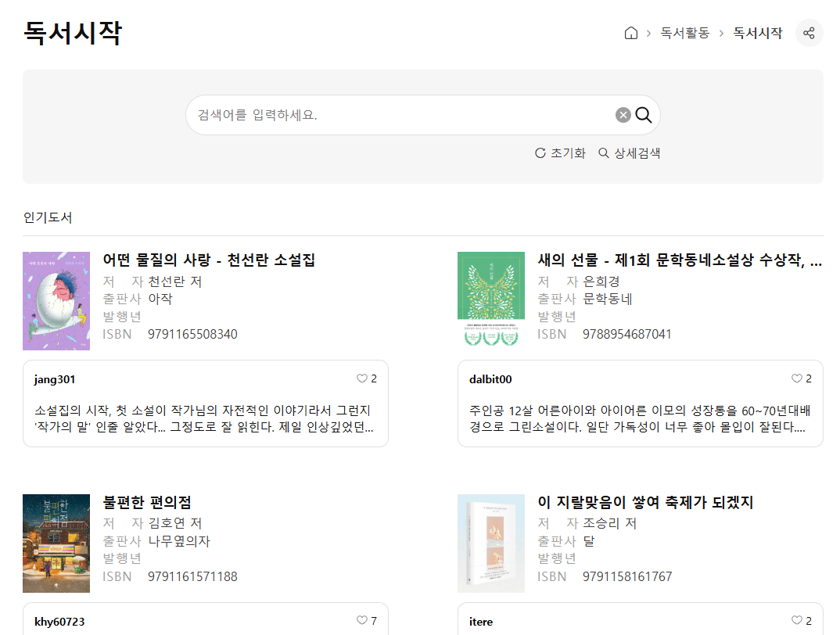This screenshot has height=635, width=840.
Task: Click the cover thumbnail of 이 지랄맞음이 쌓여 축제가 되겠지
Action: tap(491, 544)
